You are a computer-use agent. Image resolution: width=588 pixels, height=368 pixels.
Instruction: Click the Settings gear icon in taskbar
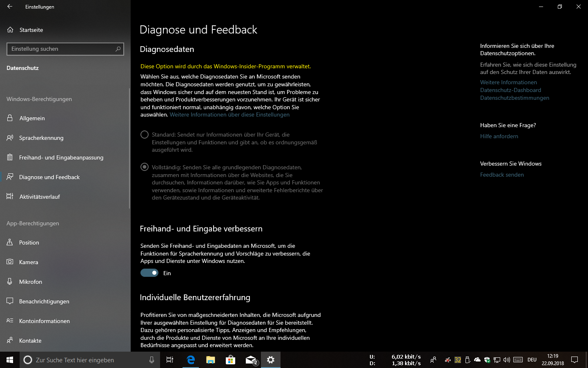tap(271, 360)
